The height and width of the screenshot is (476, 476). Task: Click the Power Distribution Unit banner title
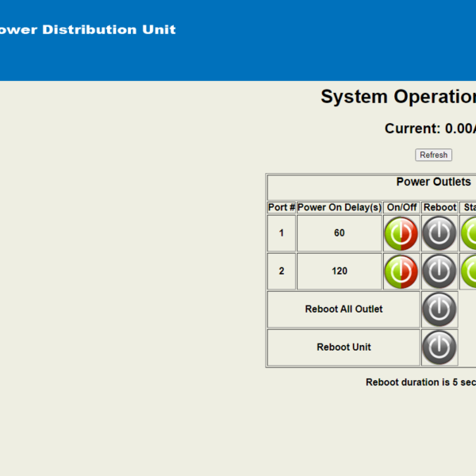[x=88, y=30]
